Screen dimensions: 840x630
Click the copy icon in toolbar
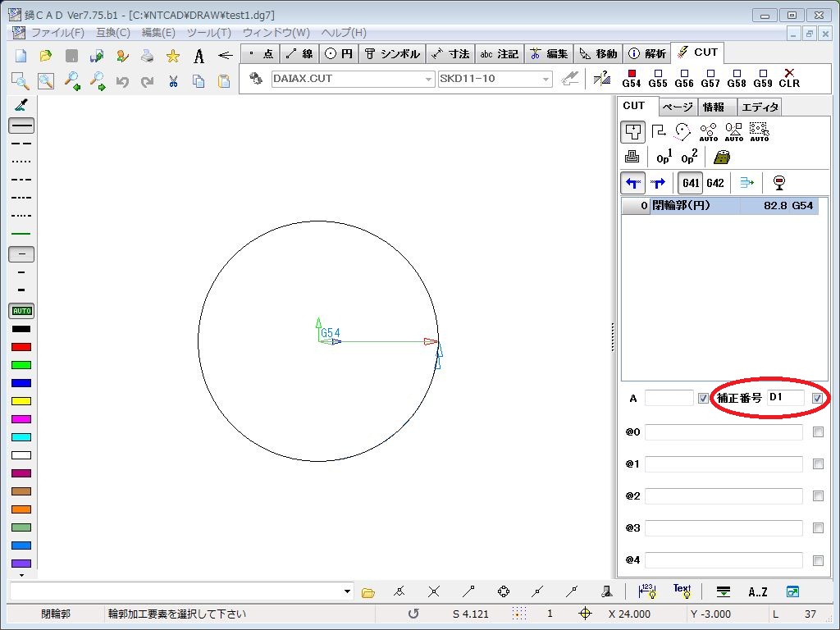pos(199,81)
